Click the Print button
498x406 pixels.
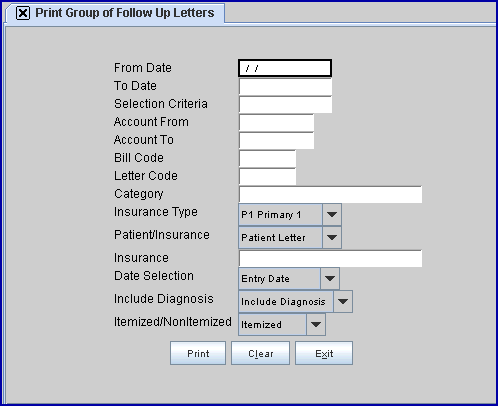tap(198, 353)
